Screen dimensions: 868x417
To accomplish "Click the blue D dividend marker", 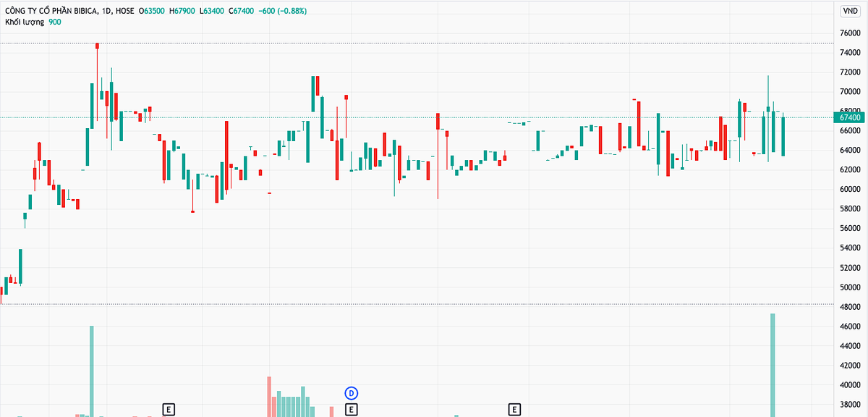I will (x=351, y=393).
